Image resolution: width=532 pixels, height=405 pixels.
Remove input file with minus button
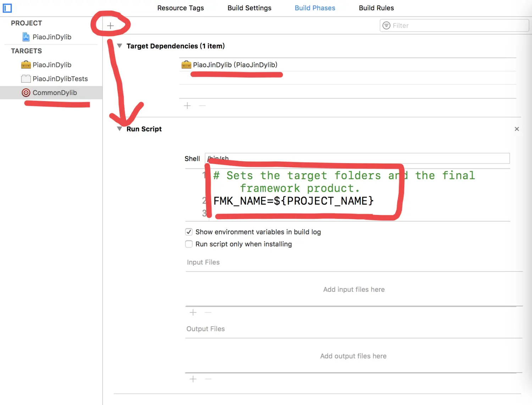pyautogui.click(x=208, y=312)
